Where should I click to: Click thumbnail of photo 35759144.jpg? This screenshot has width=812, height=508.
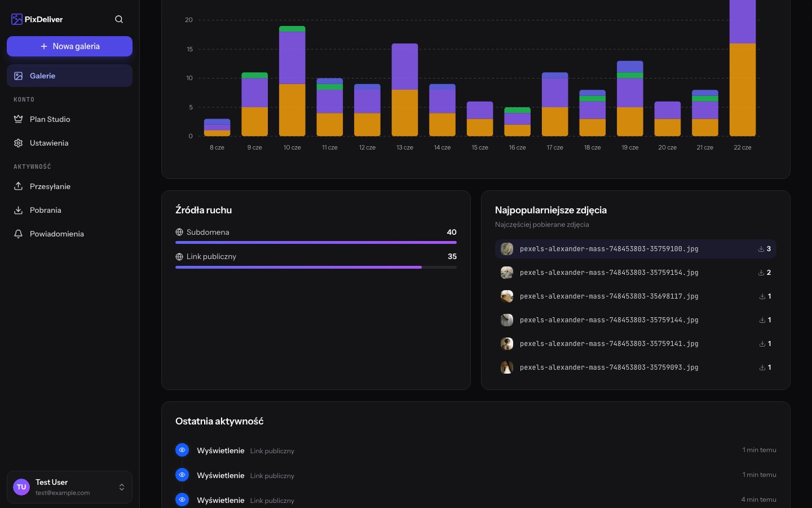[507, 320]
